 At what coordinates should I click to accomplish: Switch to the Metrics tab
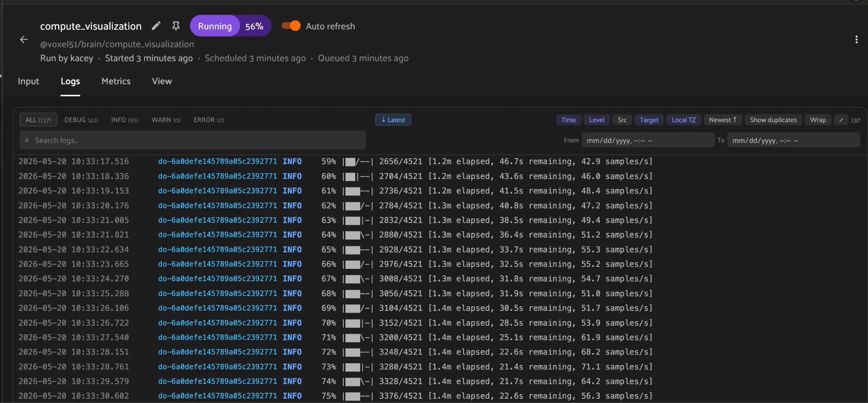coord(116,81)
